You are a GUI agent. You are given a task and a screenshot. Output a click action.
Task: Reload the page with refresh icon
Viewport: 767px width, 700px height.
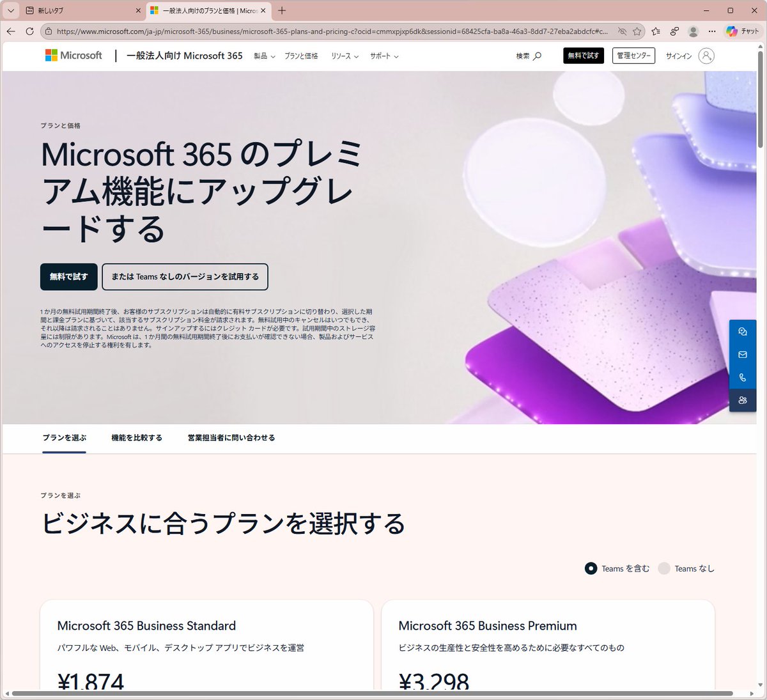29,31
